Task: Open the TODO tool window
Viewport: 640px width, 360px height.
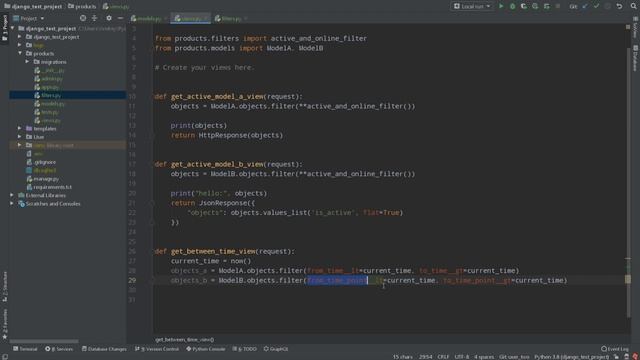Action: pyautogui.click(x=244, y=349)
